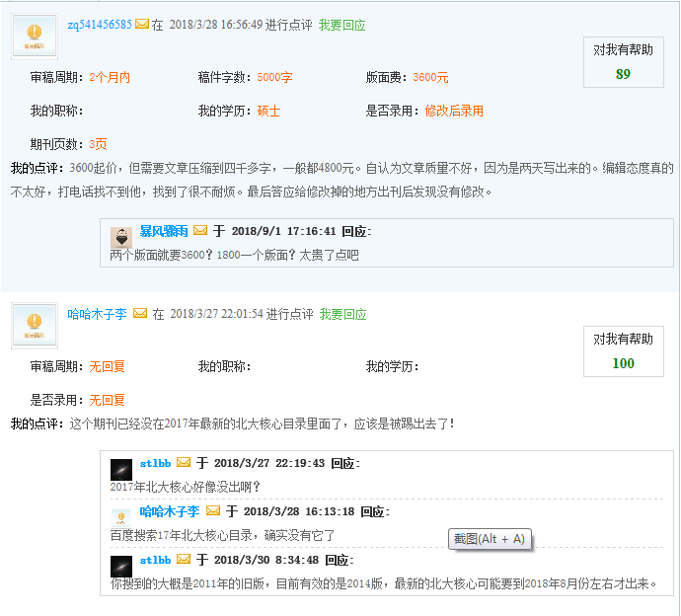Click envelope icon beside 暴风骤雨
The width and height of the screenshot is (681, 616).
click(199, 230)
